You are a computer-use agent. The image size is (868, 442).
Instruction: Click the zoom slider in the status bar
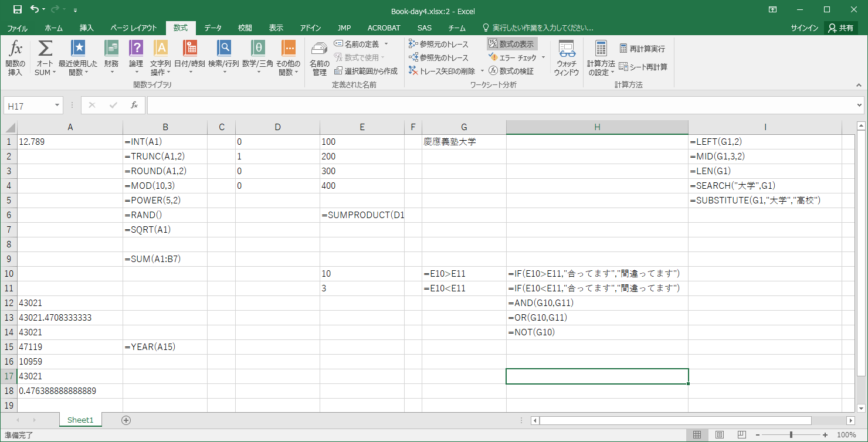(791, 435)
